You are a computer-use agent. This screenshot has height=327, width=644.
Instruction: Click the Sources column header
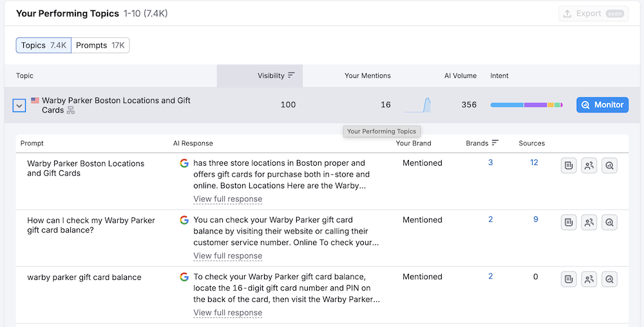[x=531, y=143]
